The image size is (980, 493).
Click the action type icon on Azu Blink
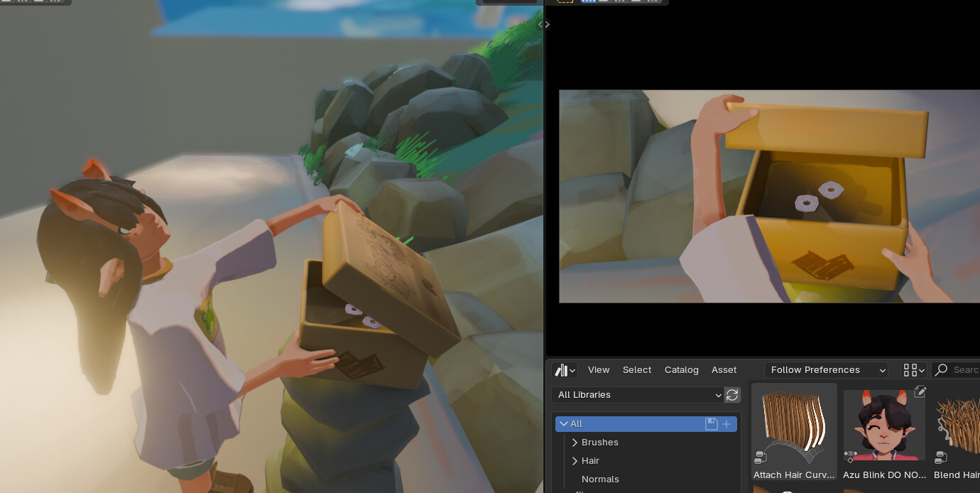[x=850, y=456]
